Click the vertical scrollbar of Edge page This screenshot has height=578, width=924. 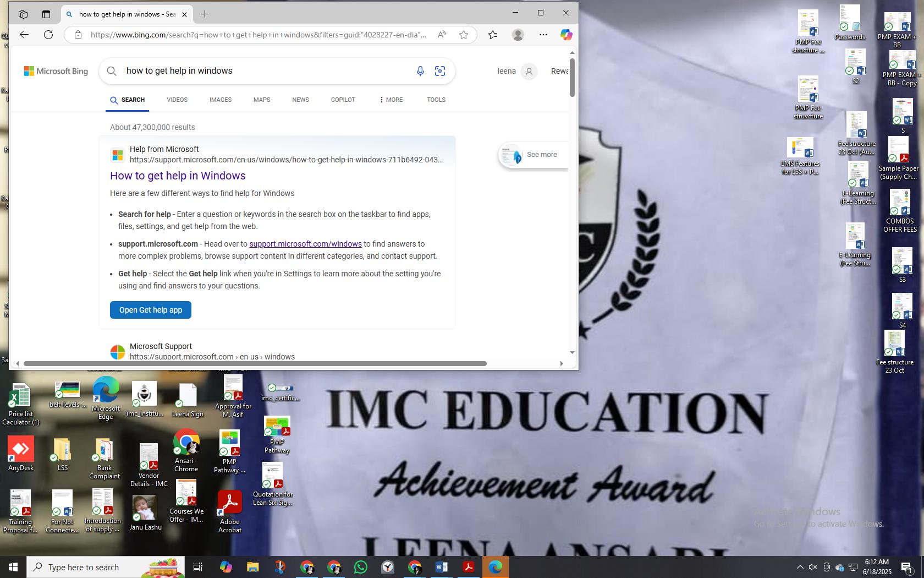point(572,77)
